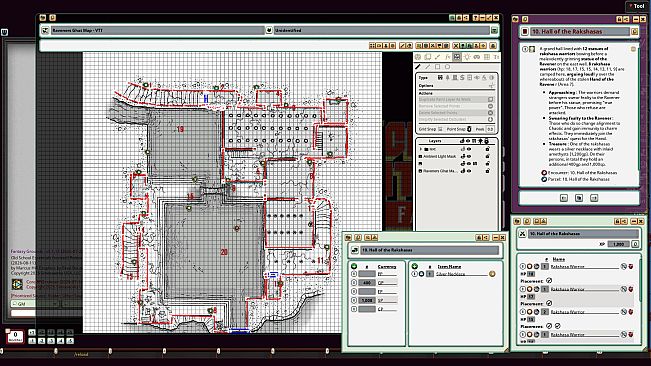Edit the Pixels snap value field

[490, 129]
